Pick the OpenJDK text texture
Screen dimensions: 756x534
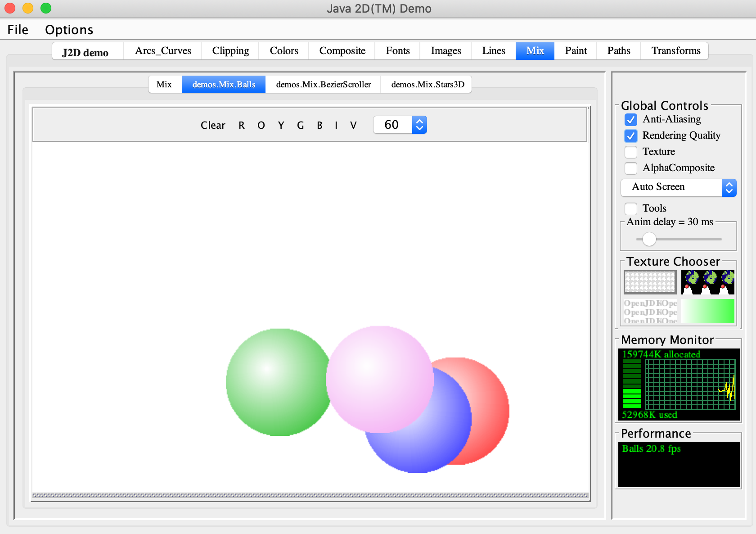click(x=650, y=311)
